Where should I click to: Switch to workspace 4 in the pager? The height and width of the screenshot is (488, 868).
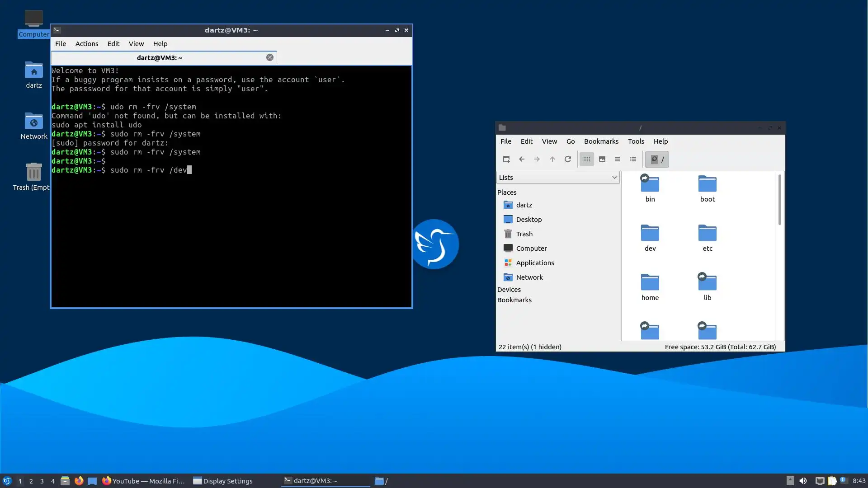53,481
